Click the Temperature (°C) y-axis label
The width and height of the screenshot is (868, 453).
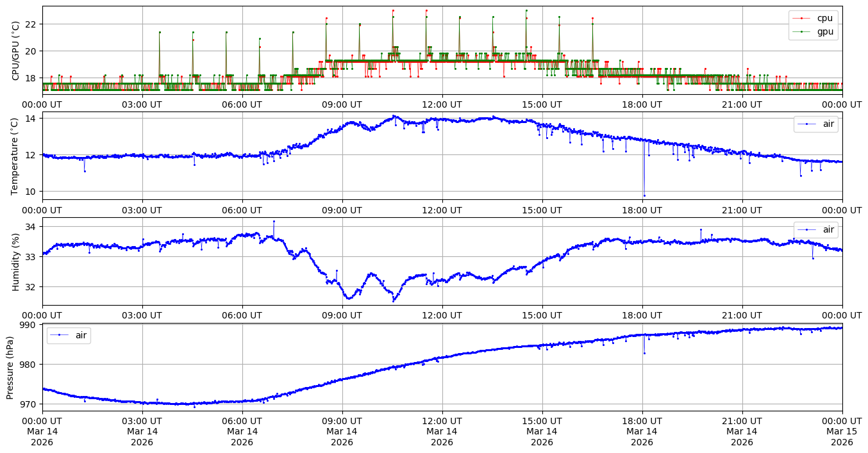(x=16, y=156)
